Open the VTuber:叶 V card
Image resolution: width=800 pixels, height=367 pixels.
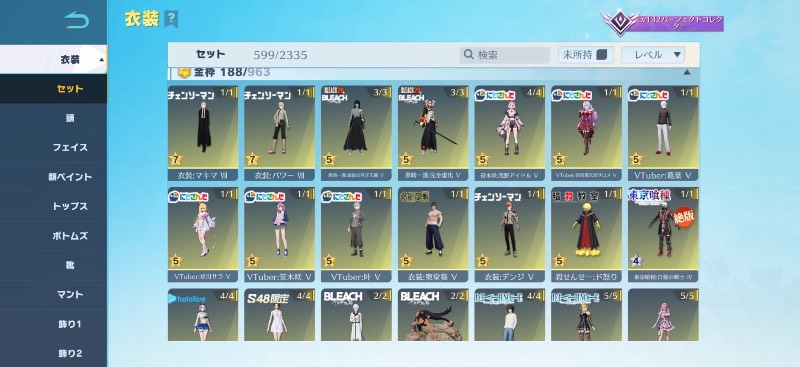coord(356,235)
